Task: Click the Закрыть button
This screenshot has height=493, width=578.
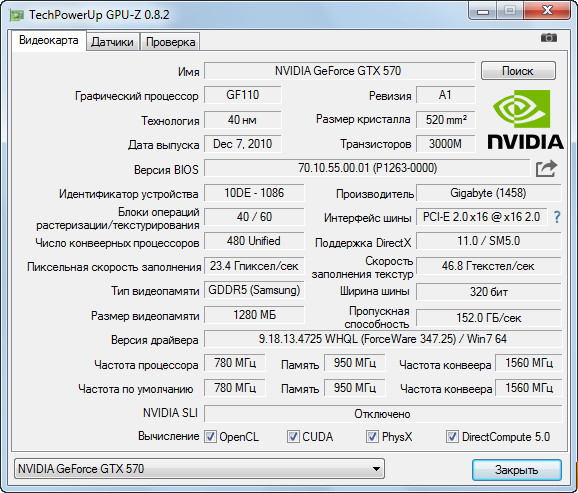Action: 516,470
